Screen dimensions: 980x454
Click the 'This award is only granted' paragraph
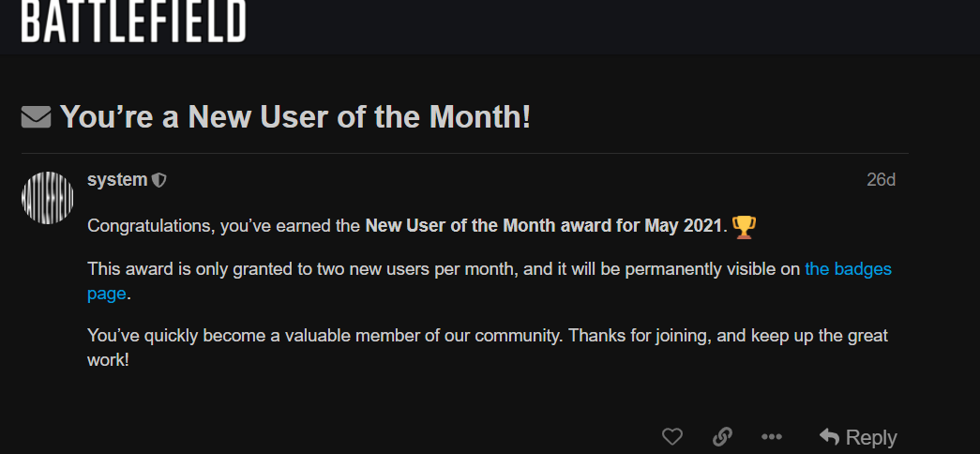490,281
